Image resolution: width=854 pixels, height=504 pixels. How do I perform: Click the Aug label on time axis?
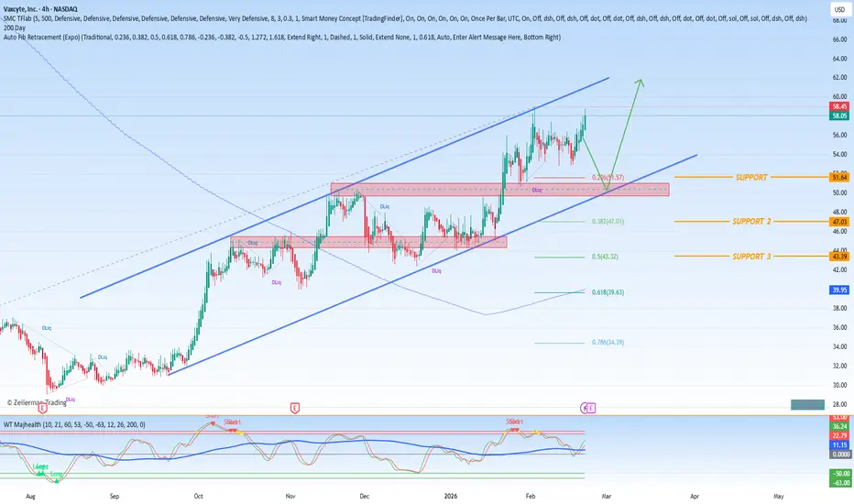30,496
